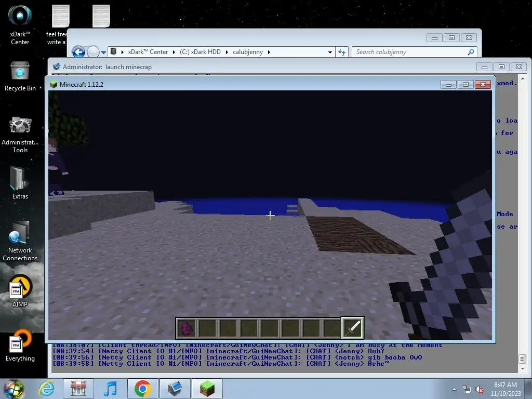Expand the arrow after '(C:) xDark HDD' breadcrumb

click(227, 52)
